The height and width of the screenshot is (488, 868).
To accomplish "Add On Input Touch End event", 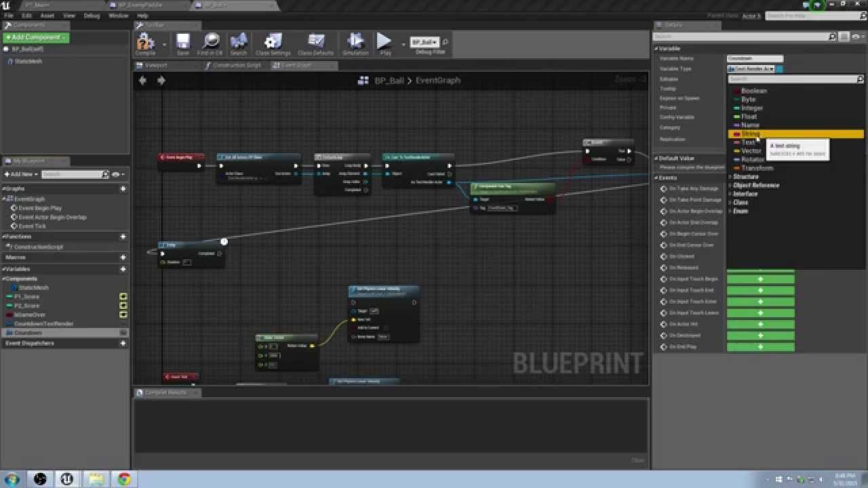I will click(760, 290).
